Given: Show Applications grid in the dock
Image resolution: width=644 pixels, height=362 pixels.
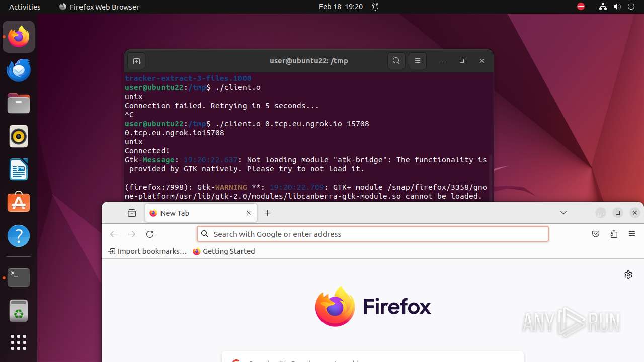Looking at the screenshot, I should [x=19, y=342].
